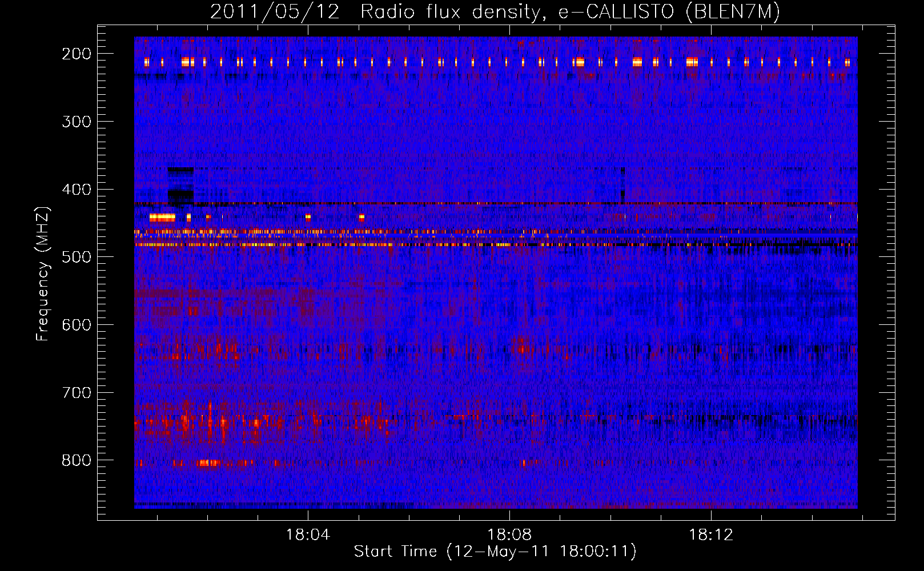Click the "Start Time (12-May-11 18:00:11)" label
This screenshot has height=571, width=924.
(495, 552)
